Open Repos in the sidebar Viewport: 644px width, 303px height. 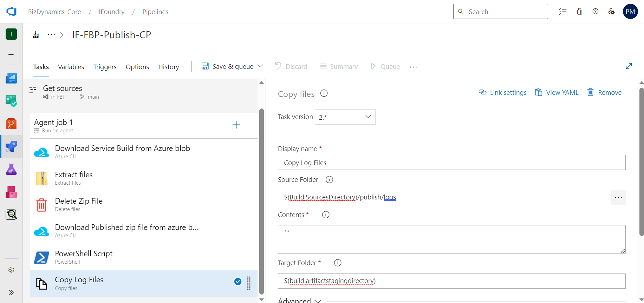(11, 124)
